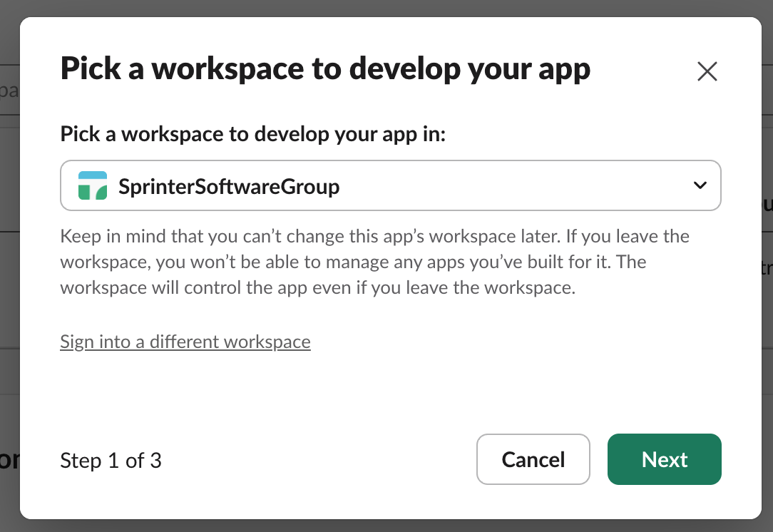773x532 pixels.
Task: Close the dialog using the X icon
Action: (707, 71)
